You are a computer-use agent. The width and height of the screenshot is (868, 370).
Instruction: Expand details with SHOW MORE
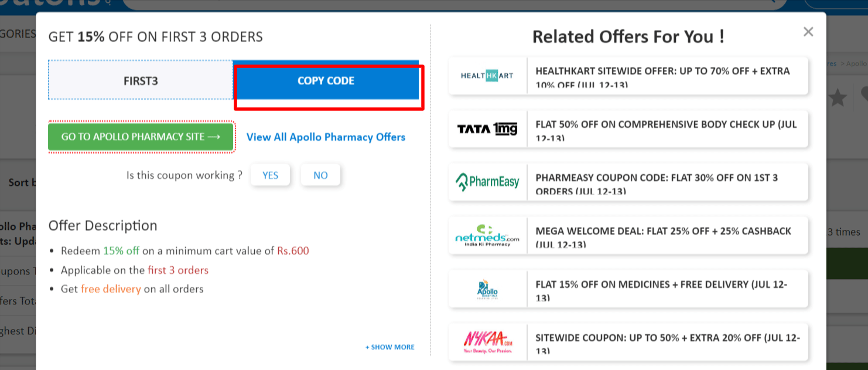pyautogui.click(x=389, y=347)
